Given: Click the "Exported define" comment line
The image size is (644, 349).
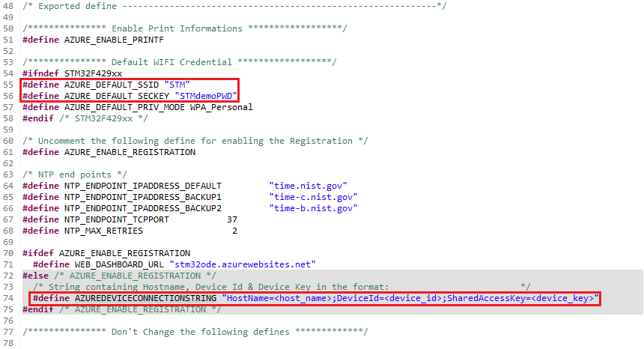Looking at the screenshot, I should 234,6.
